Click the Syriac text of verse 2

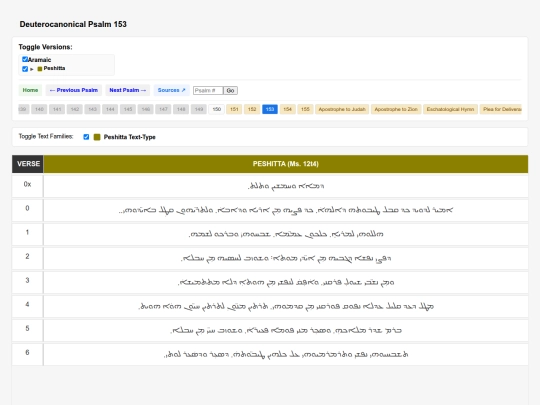(285, 258)
